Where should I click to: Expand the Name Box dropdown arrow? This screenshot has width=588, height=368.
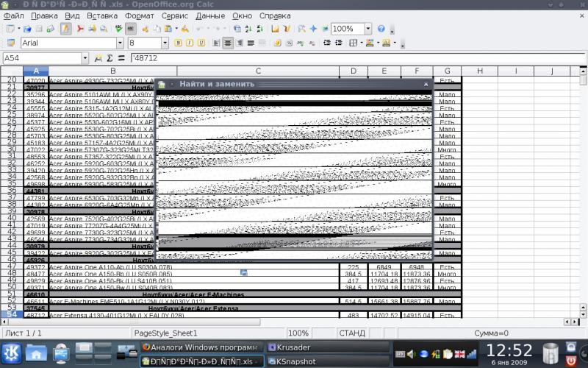coord(85,58)
